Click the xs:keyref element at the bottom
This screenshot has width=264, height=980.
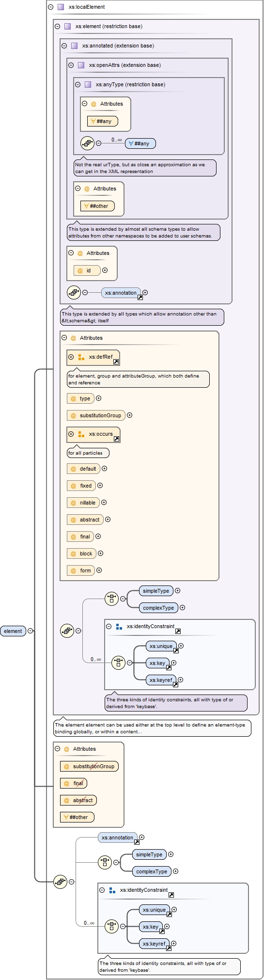[154, 943]
